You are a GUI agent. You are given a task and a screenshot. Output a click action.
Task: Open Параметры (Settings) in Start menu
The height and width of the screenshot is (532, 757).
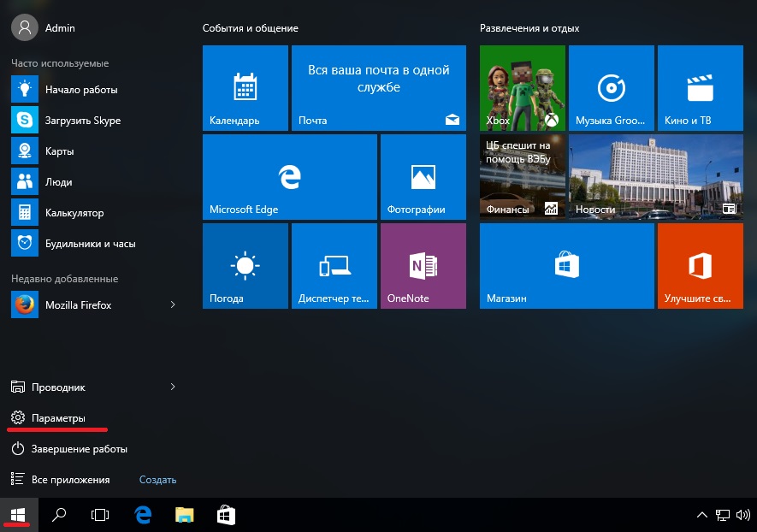[x=58, y=418]
